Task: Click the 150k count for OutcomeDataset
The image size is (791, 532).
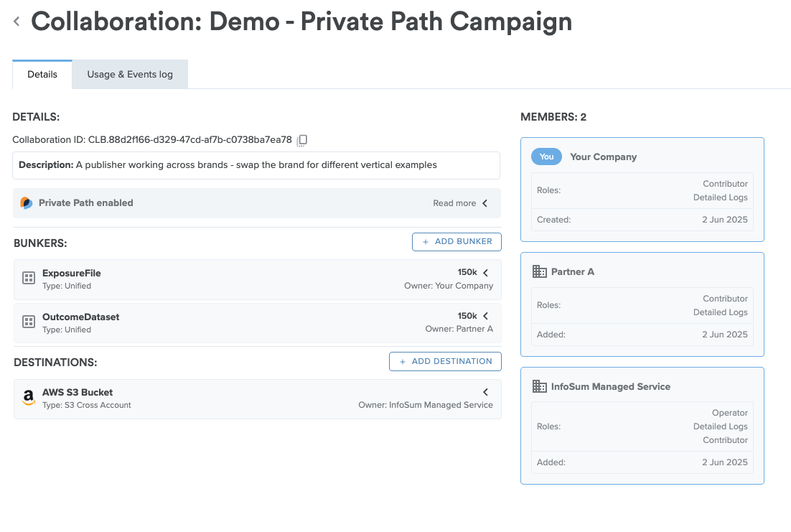Action: (x=467, y=316)
